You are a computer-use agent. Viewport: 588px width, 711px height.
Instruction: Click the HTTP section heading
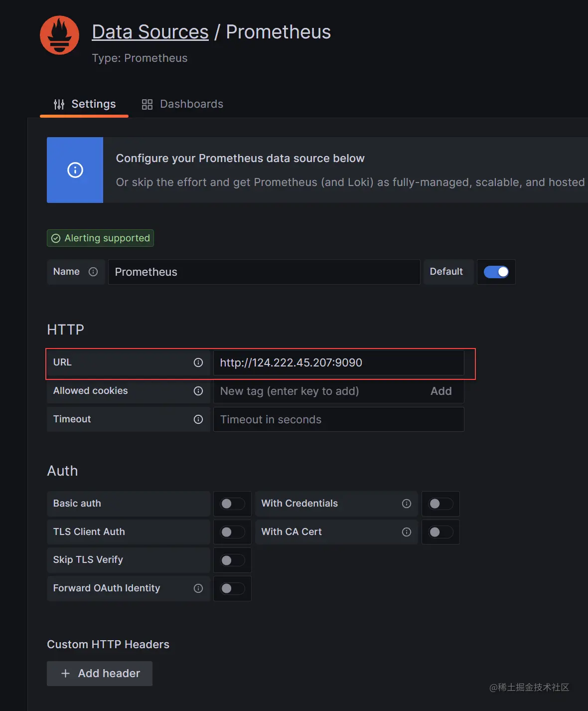coord(65,330)
